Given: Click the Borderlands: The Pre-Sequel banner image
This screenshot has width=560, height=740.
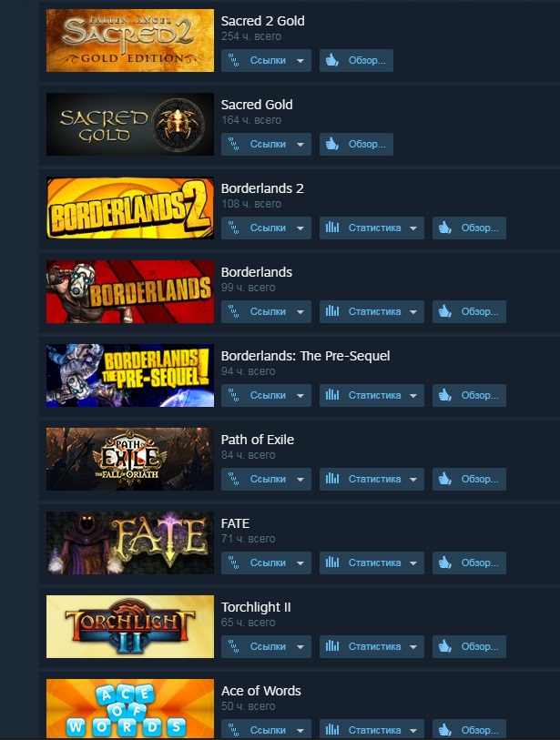Looking at the screenshot, I should coord(130,375).
